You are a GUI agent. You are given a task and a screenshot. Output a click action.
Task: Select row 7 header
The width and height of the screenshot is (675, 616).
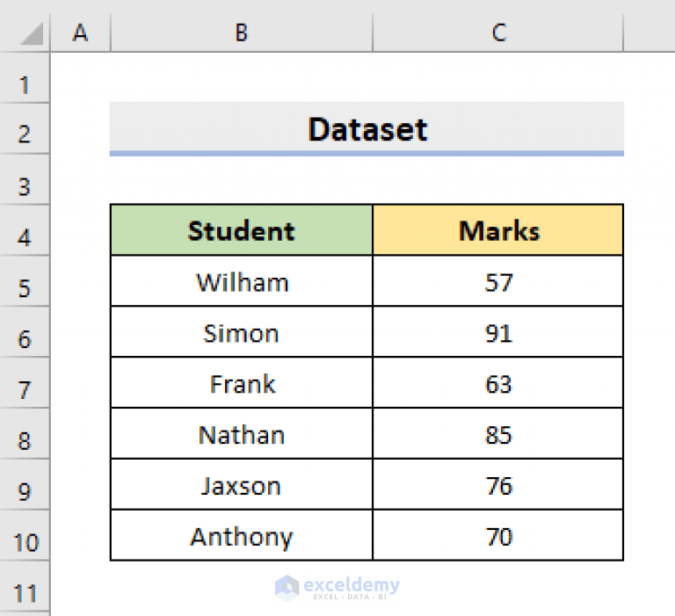(x=25, y=382)
